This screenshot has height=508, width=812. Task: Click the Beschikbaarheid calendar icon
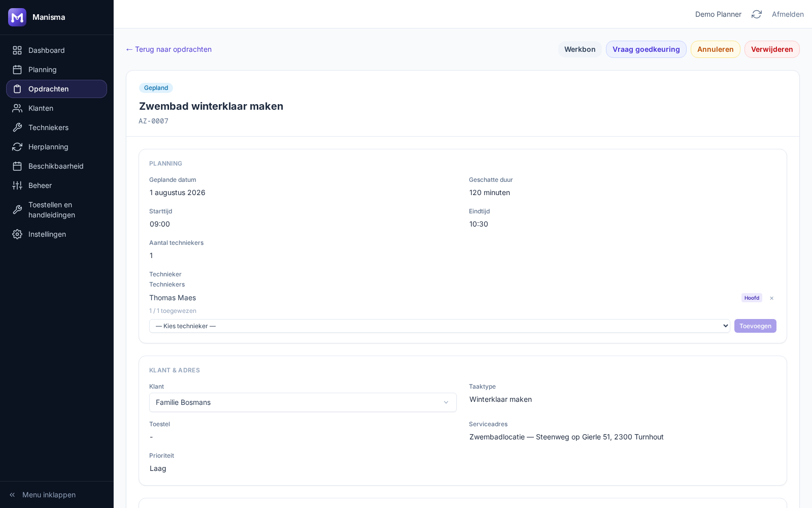coord(17,166)
